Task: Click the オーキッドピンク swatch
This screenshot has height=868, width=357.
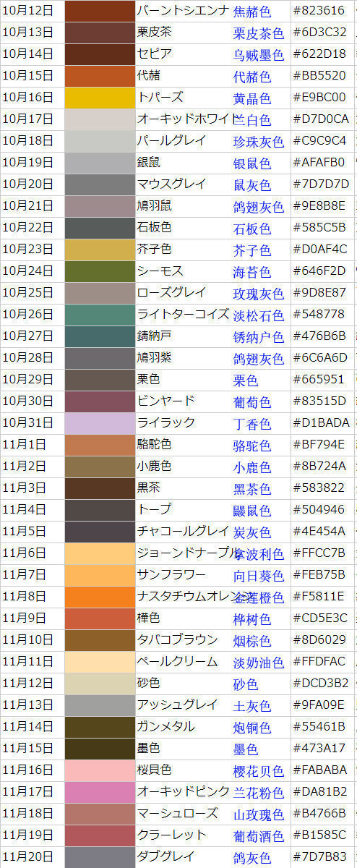Action: (99, 792)
